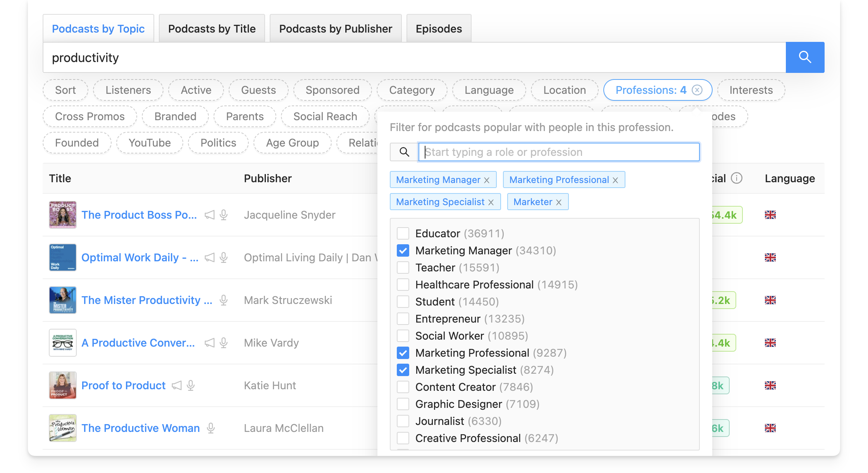Open the Interests filter dropdown
Viewport: 868px width, 473px height.
click(751, 90)
